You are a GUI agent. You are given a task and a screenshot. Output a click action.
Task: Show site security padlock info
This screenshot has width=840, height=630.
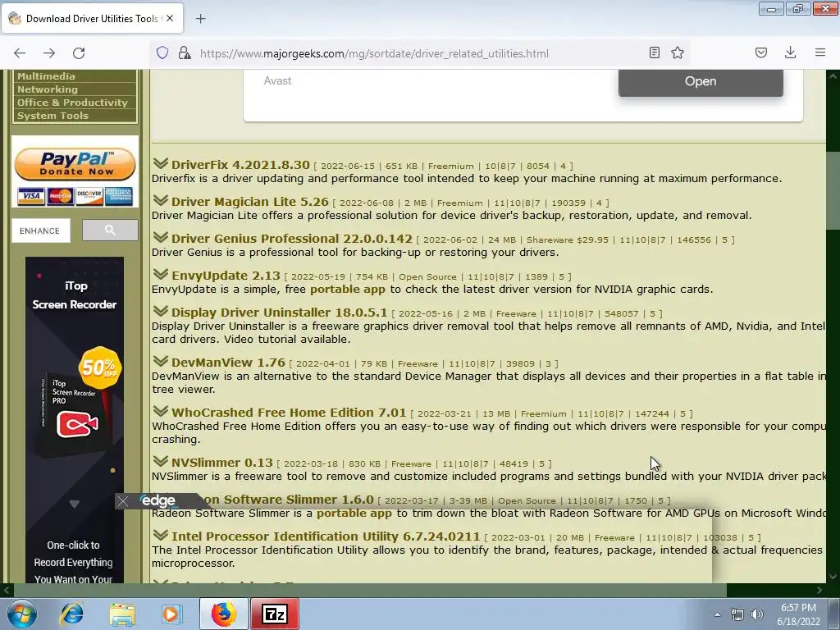185,52
